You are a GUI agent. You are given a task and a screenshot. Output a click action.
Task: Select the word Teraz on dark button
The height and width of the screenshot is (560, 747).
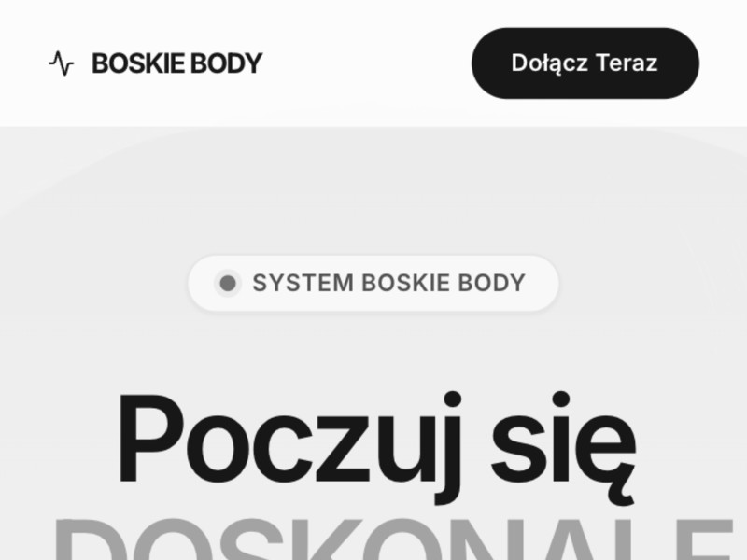tap(627, 63)
